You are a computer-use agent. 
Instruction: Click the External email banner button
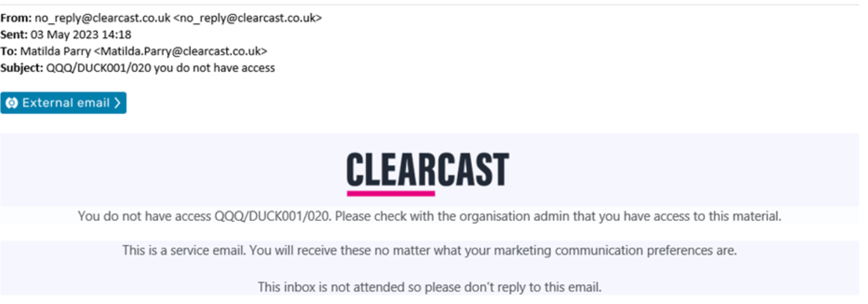pyautogui.click(x=64, y=103)
